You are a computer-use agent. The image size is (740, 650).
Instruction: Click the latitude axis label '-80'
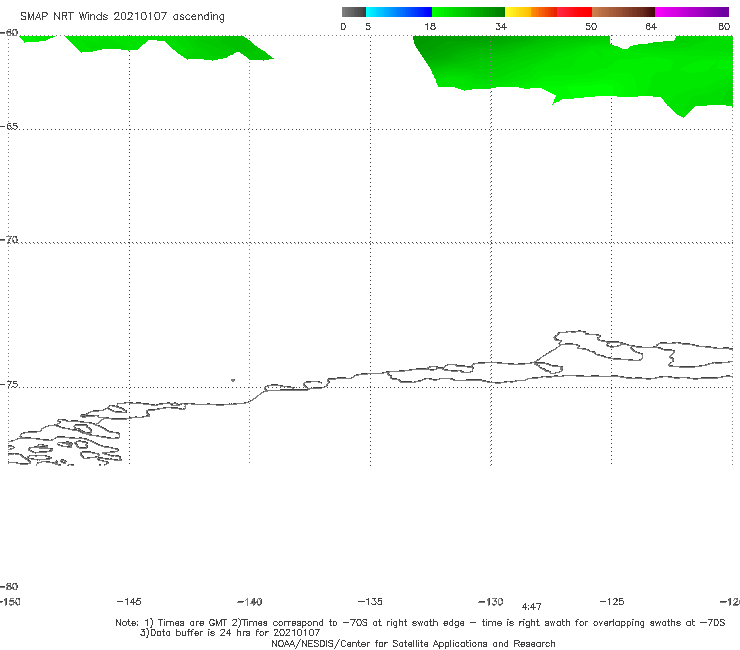point(9,586)
